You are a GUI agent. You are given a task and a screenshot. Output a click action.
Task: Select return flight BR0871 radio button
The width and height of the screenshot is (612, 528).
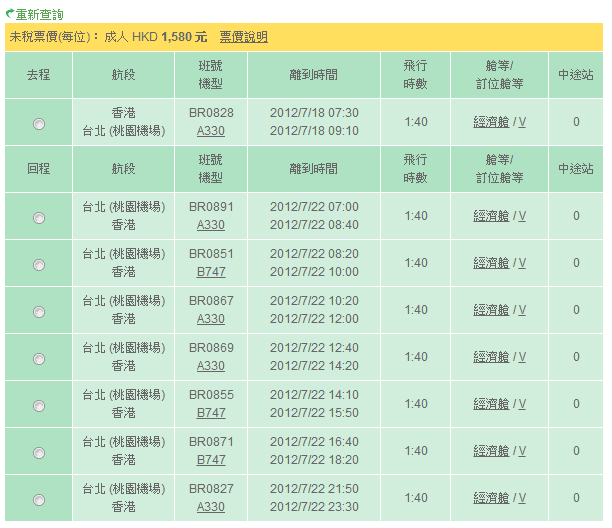point(39,453)
